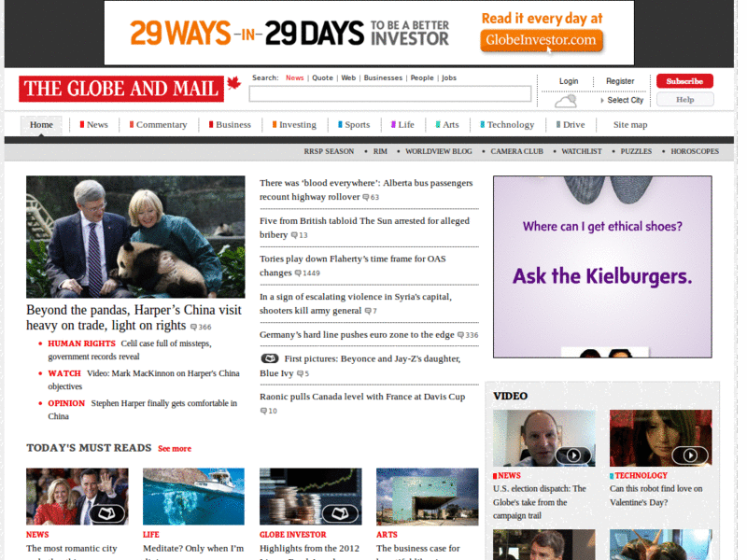The height and width of the screenshot is (560, 747).
Task: Click into the search input field
Action: tap(390, 94)
